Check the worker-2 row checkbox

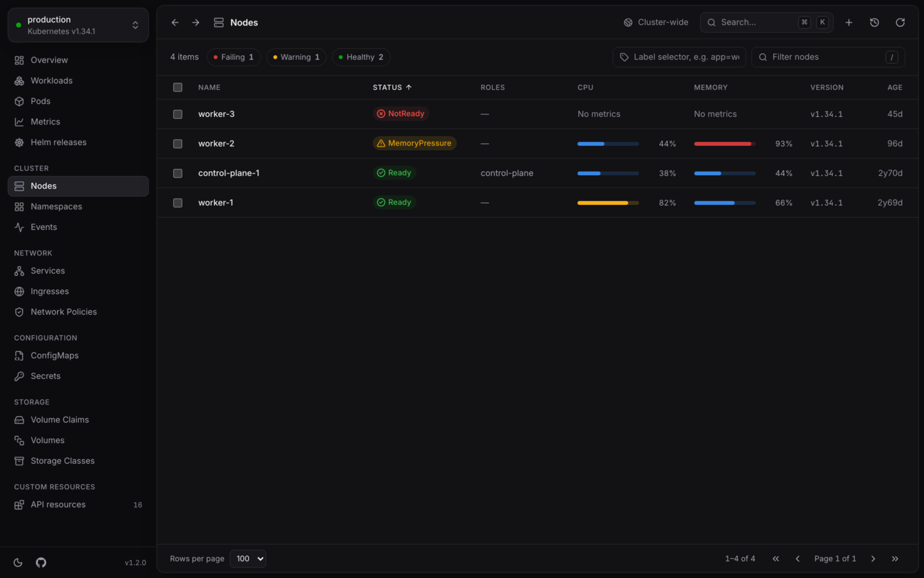pos(178,144)
